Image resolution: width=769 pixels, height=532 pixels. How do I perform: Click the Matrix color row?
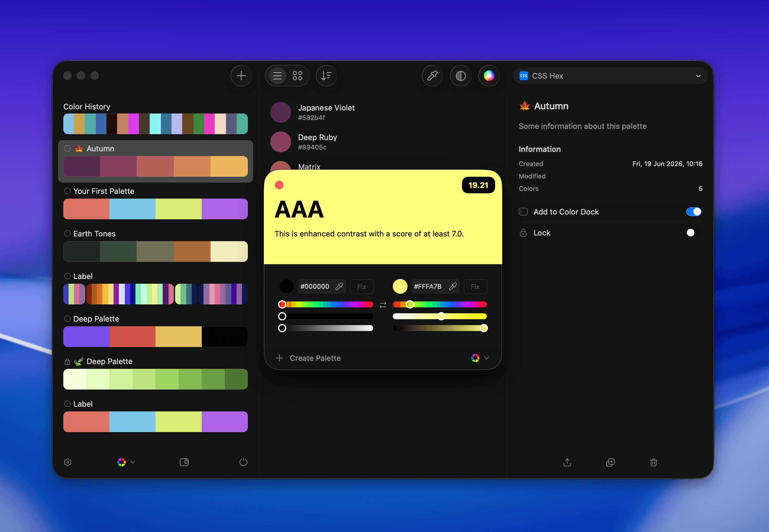coord(383,166)
